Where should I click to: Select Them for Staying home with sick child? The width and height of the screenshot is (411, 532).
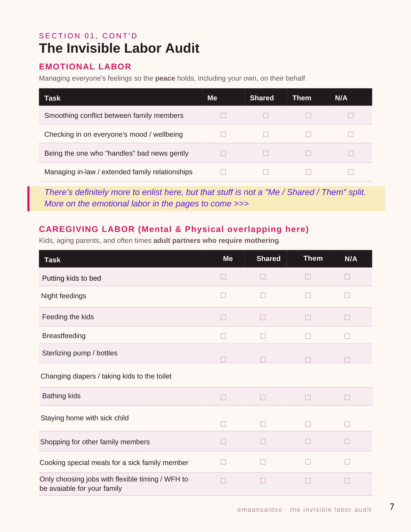pyautogui.click(x=308, y=424)
